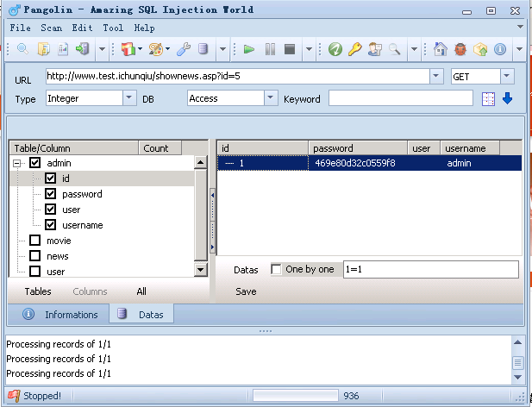The image size is (532, 407).
Task: Collapse the admin tree node
Action: tap(16, 164)
